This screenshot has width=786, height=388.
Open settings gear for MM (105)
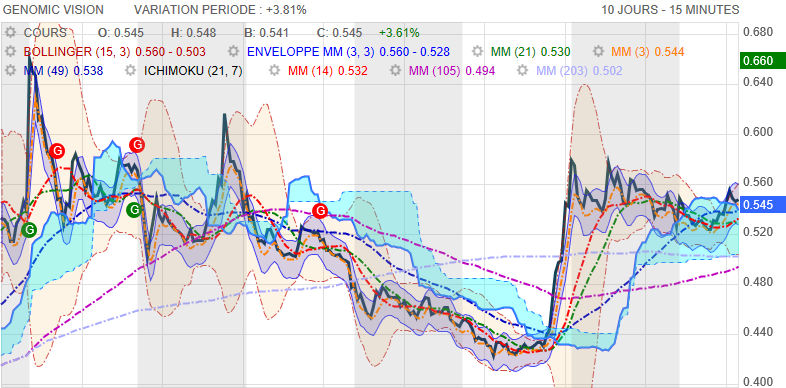pyautogui.click(x=396, y=71)
